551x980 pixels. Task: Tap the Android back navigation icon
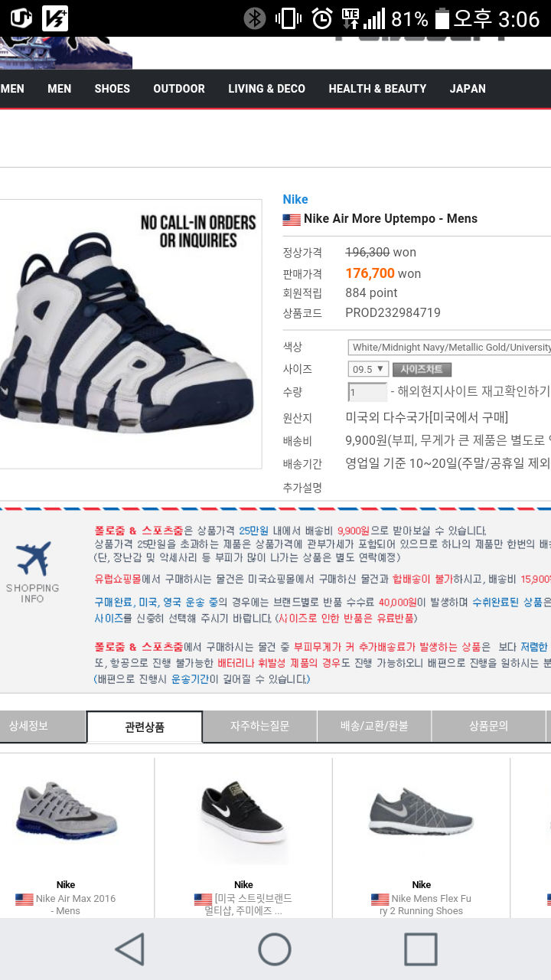coord(130,949)
